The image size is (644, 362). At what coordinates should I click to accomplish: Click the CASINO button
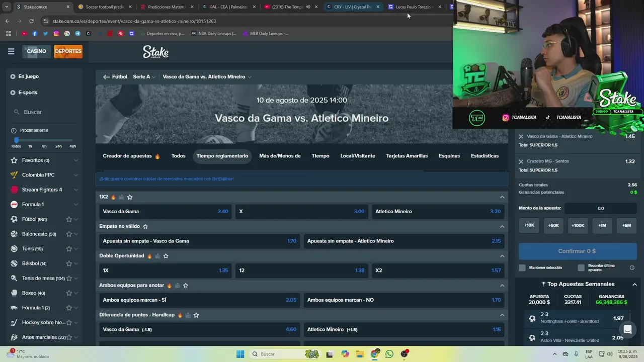(37, 51)
